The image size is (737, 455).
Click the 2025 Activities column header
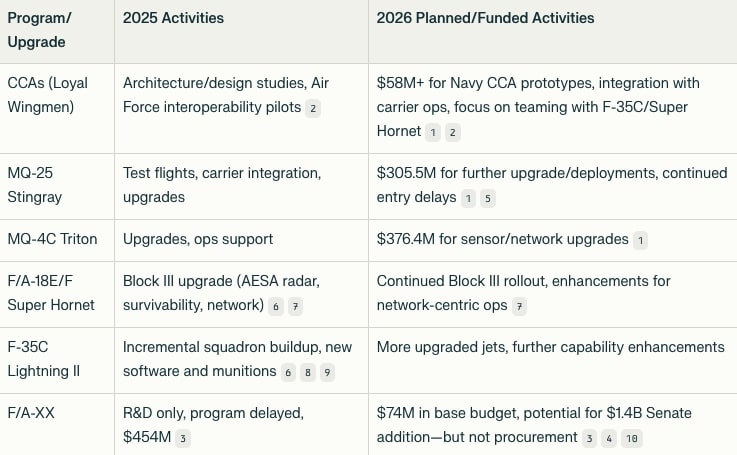(173, 18)
